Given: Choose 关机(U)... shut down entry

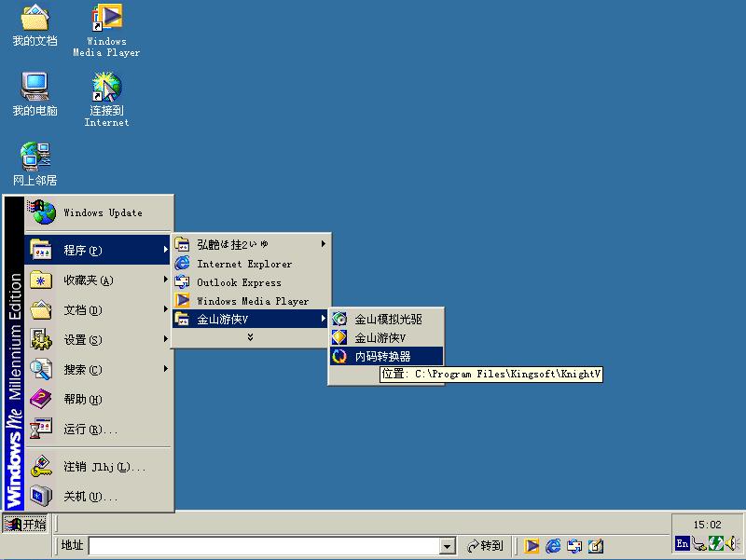Looking at the screenshot, I should (x=98, y=497).
